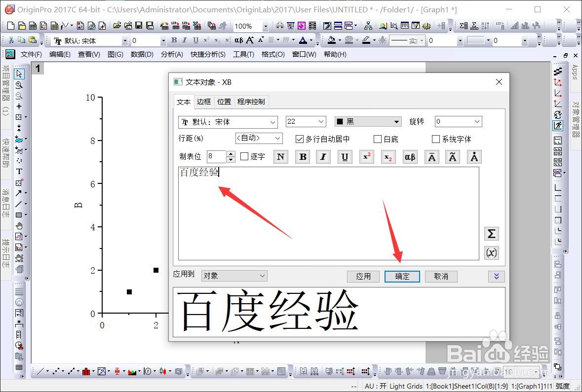The image size is (582, 392).
Task: Select the Rectangle tool
Action: [x=19, y=214]
